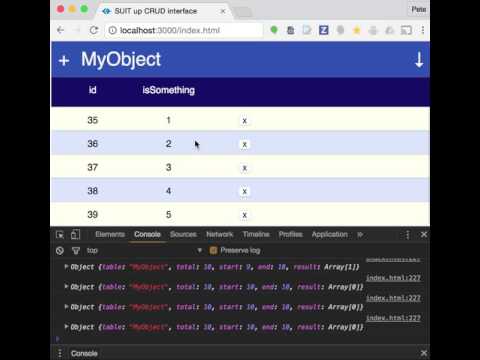Show more DevTools tabs with chevron

(x=360, y=235)
